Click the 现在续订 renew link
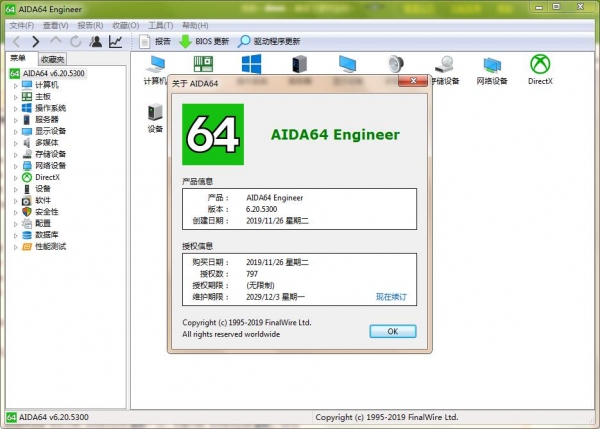 pos(391,297)
